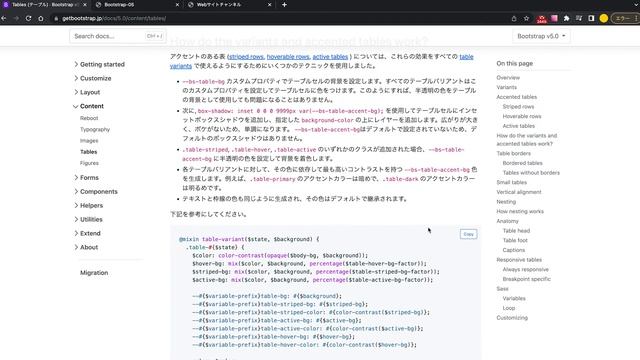This screenshot has width=640, height=360.
Task: Reload the current page
Action: click(x=28, y=18)
